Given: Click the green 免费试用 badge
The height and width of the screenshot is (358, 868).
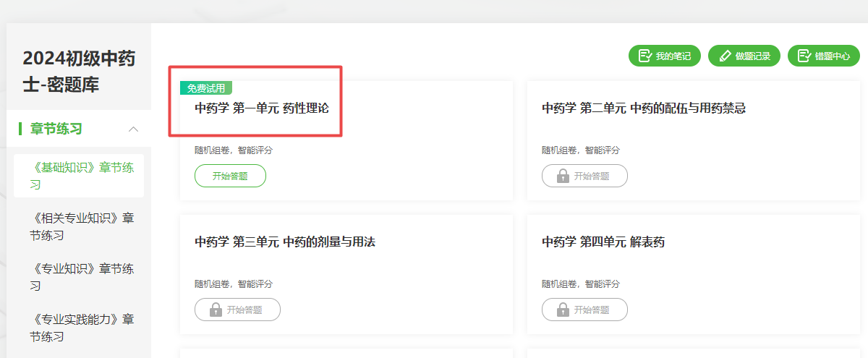Looking at the screenshot, I should click(x=205, y=88).
